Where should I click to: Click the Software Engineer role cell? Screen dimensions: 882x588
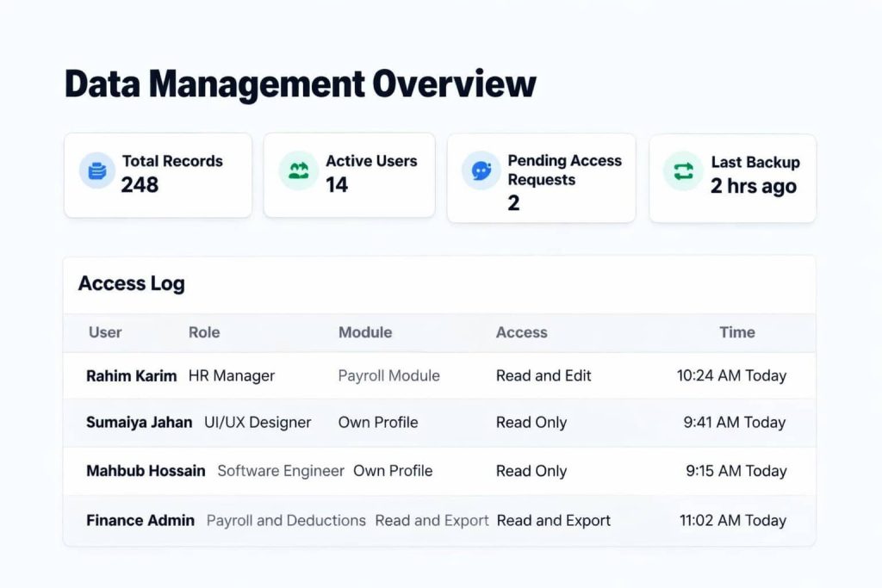click(x=281, y=471)
